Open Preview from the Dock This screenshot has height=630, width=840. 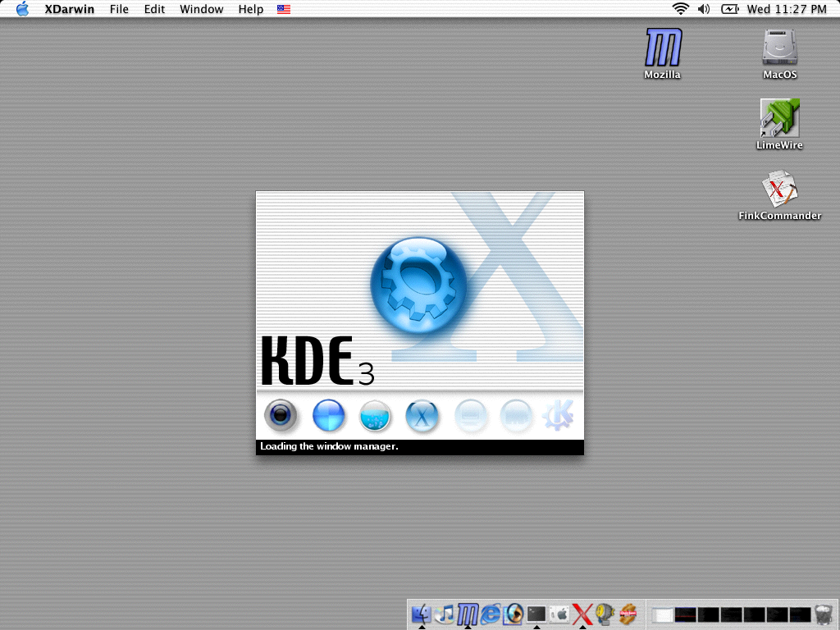(514, 614)
